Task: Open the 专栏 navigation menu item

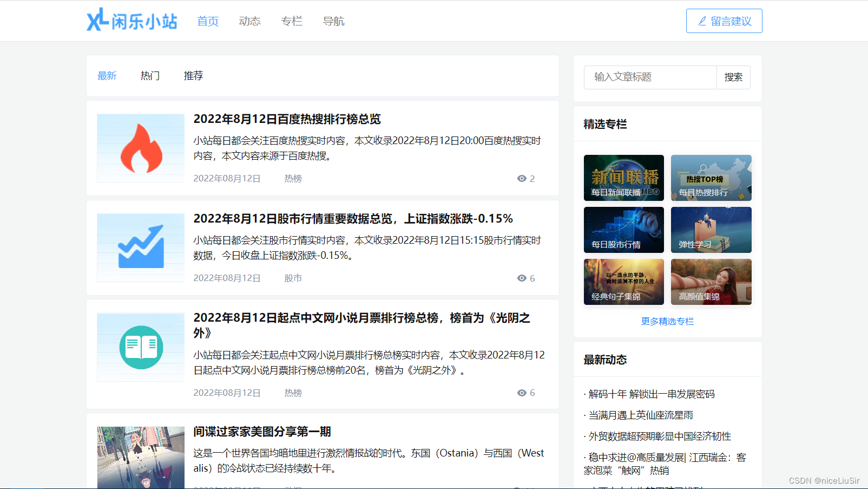Action: point(292,21)
